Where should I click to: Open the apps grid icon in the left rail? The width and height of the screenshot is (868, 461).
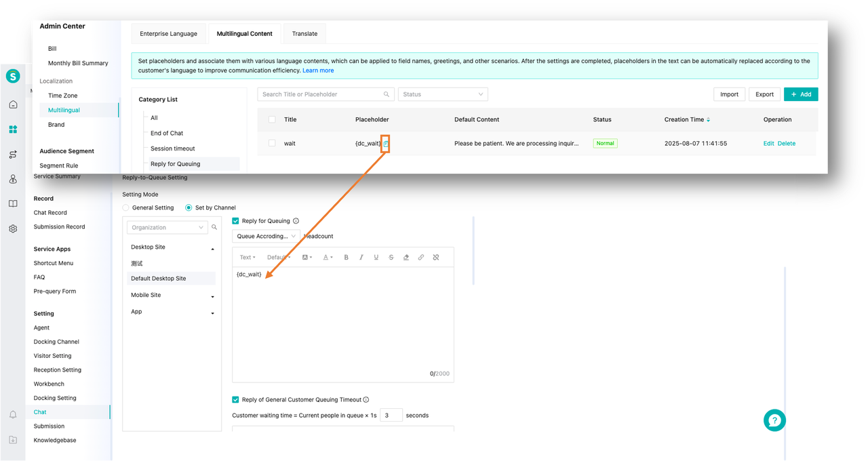click(x=13, y=129)
